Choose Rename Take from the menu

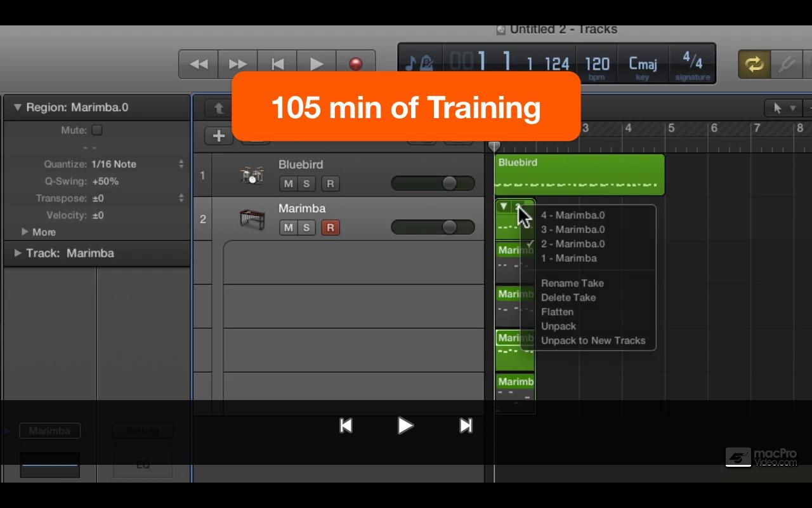click(572, 283)
